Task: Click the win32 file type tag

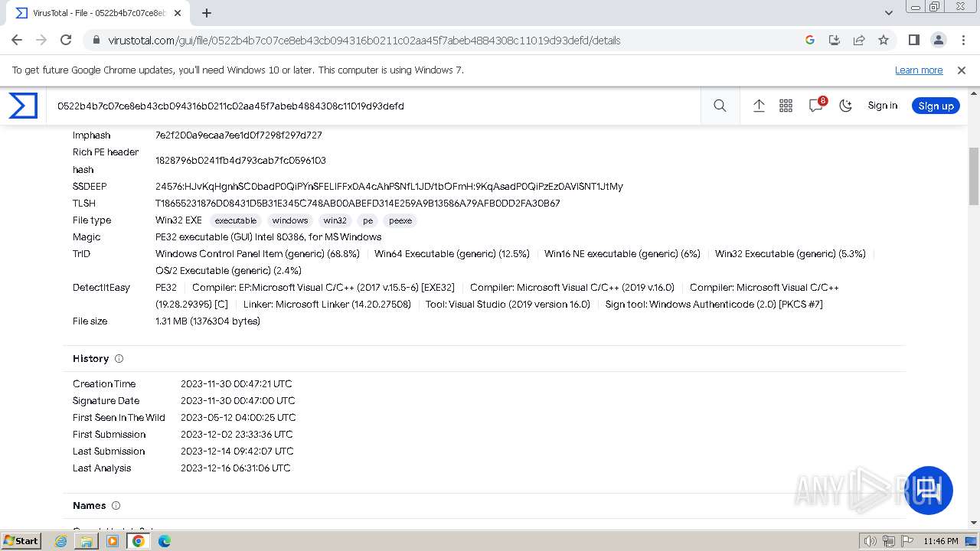Action: [335, 220]
